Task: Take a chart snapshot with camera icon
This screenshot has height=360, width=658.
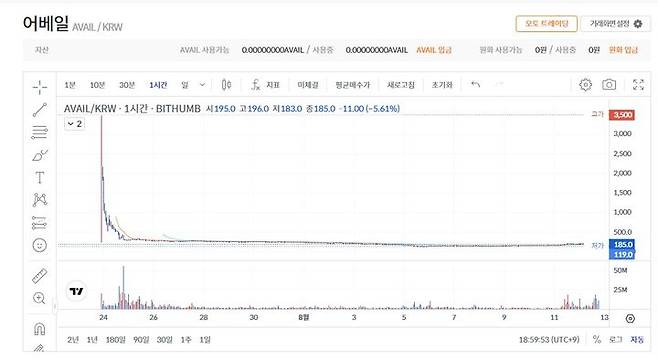Action: [x=609, y=85]
